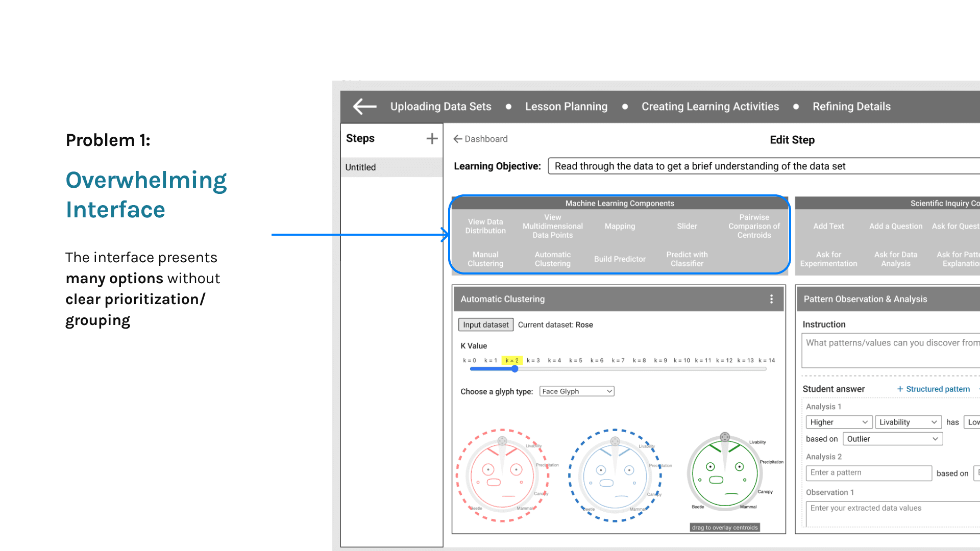Expand the Higher comparison dropdown
This screenshot has width=980, height=551.
(839, 422)
